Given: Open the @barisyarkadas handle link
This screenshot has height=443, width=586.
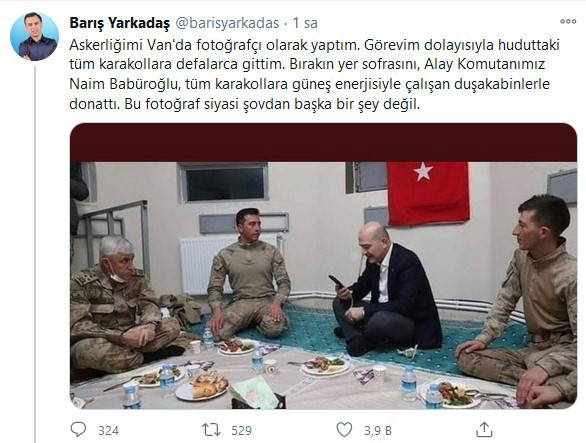Looking at the screenshot, I should coord(227,23).
